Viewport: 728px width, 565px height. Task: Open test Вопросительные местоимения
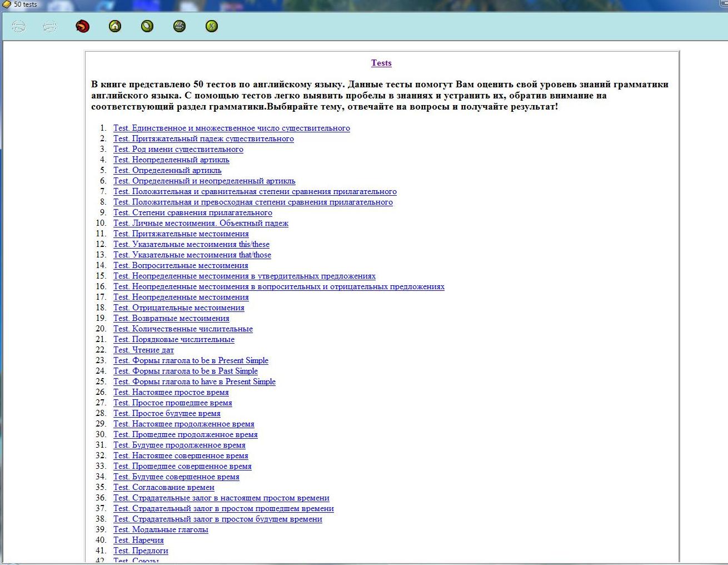(181, 265)
